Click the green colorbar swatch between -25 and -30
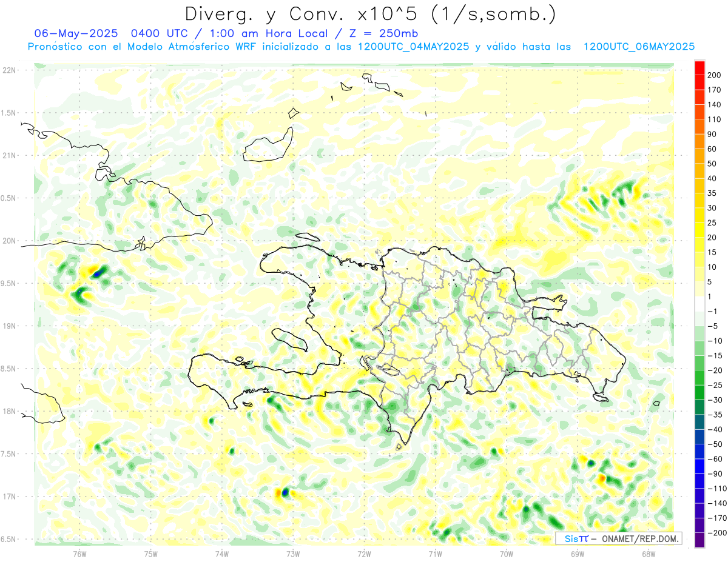This screenshot has height=562, width=728. point(700,392)
